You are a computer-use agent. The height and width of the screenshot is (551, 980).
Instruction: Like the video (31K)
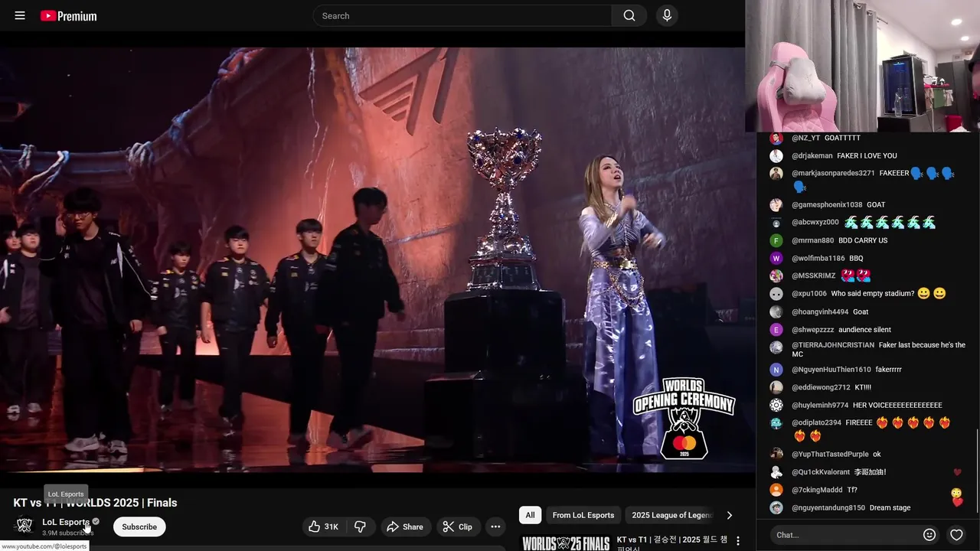(x=322, y=527)
